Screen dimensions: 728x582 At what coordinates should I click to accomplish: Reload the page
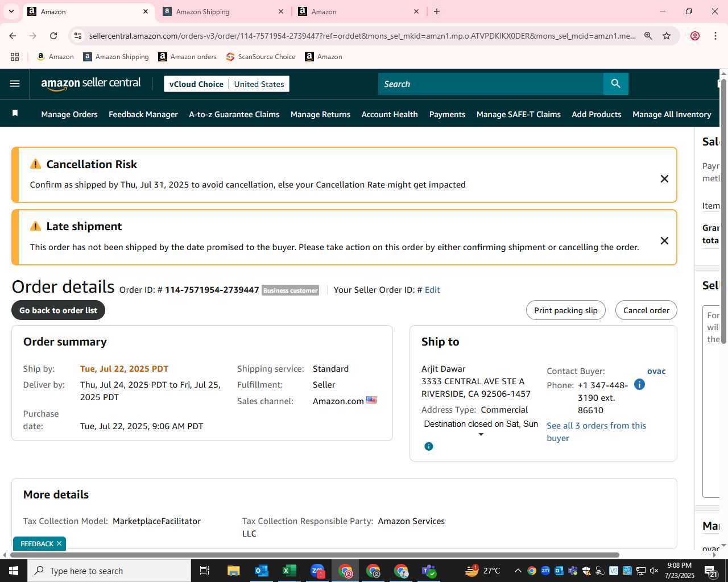pyautogui.click(x=53, y=36)
